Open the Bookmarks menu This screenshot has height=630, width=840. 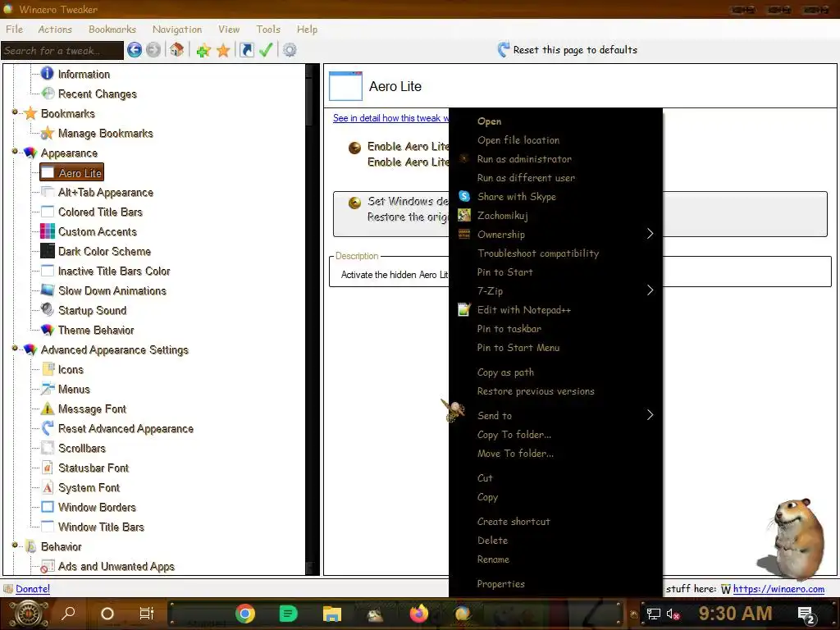(112, 29)
